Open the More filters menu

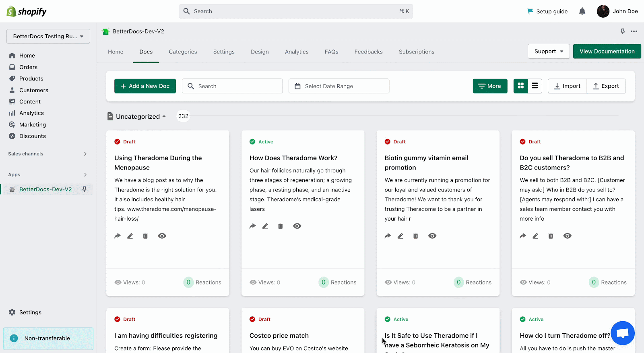[x=490, y=86]
